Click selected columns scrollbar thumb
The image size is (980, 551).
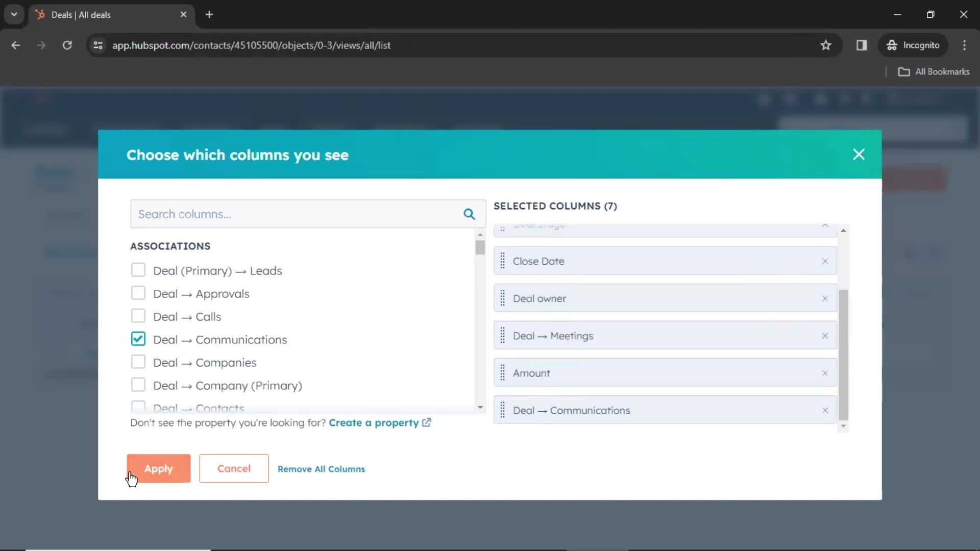pos(843,355)
